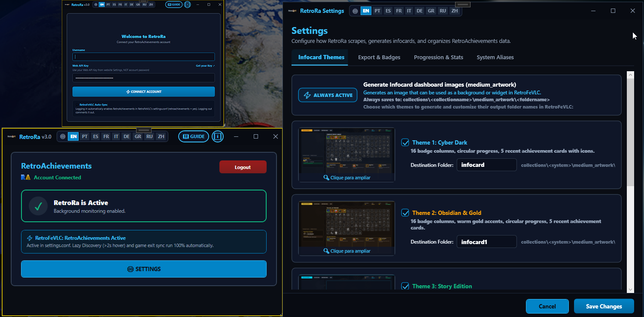This screenshot has height=317, width=644.
Task: Maximize the RetroRa Settings window
Action: click(x=613, y=11)
